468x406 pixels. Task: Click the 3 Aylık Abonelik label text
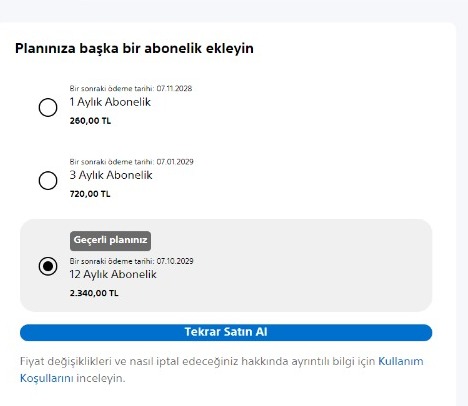[111, 175]
